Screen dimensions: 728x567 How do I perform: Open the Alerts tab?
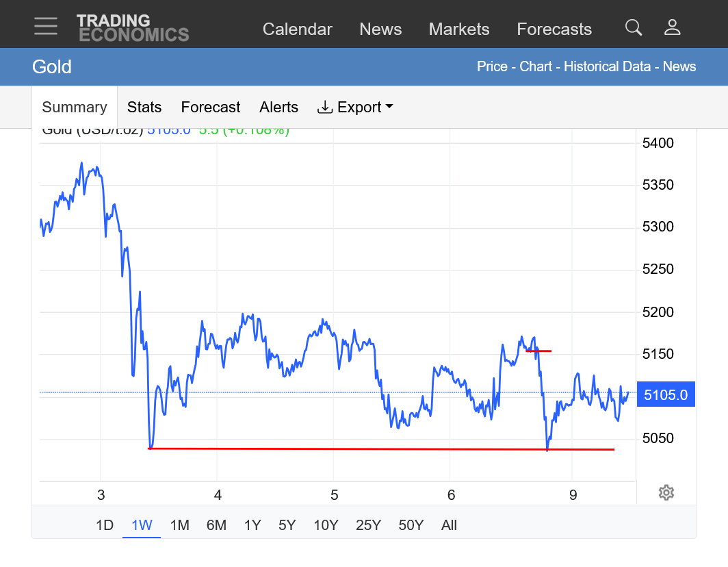278,108
